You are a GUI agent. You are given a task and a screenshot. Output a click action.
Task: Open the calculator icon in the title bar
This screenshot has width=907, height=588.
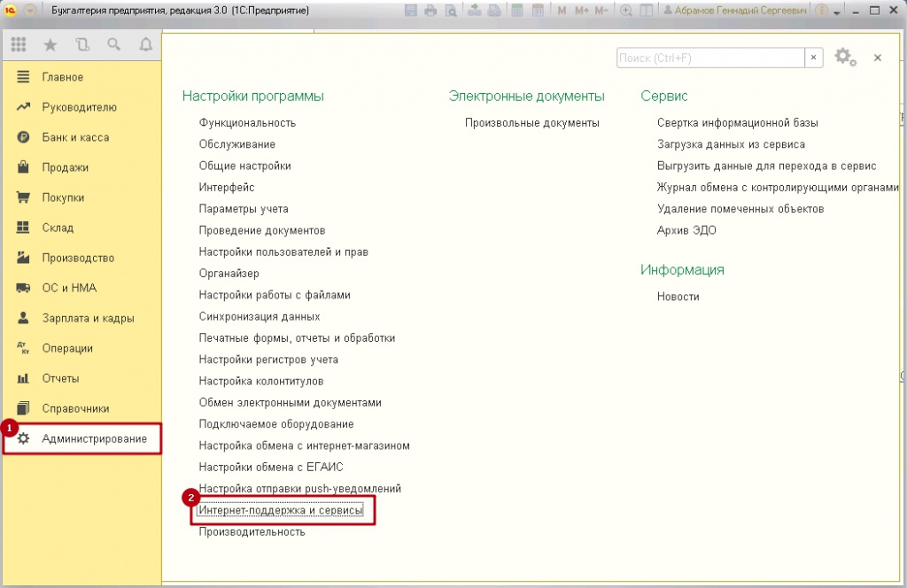(517, 11)
